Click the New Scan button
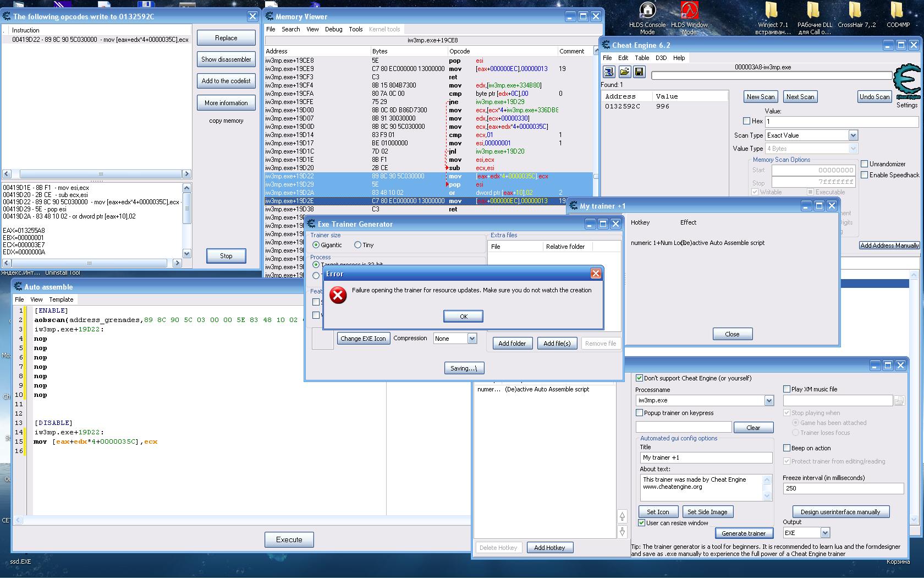 761,97
